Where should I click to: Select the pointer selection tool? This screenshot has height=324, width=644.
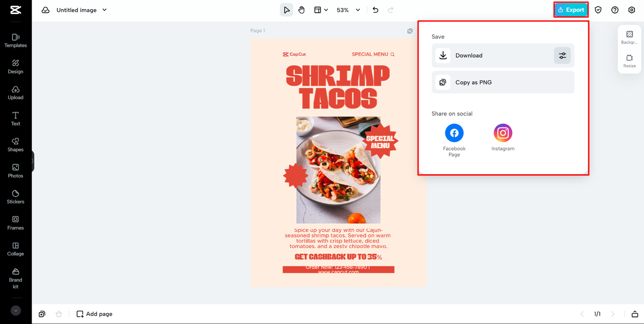tap(286, 10)
